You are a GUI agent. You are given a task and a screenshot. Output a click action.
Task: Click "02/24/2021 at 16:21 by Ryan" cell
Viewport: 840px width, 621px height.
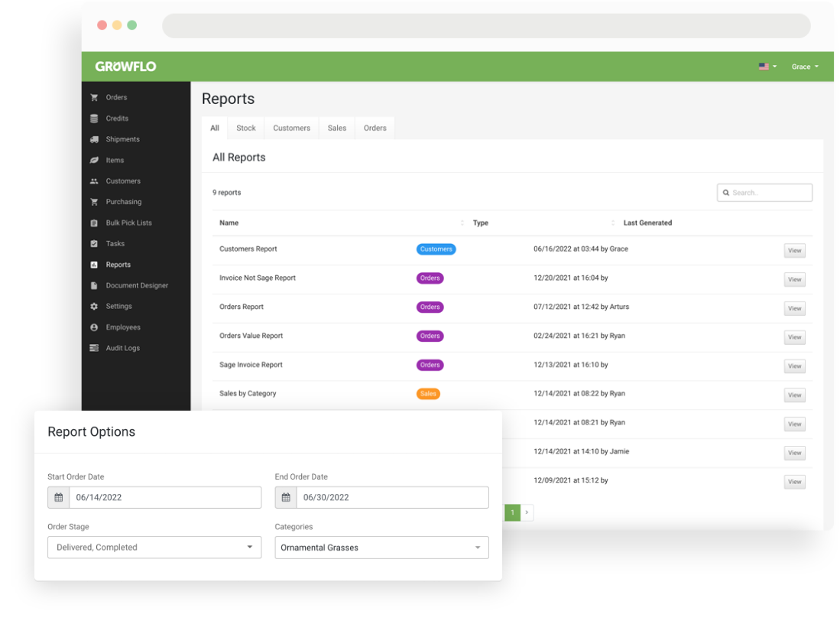click(x=579, y=336)
